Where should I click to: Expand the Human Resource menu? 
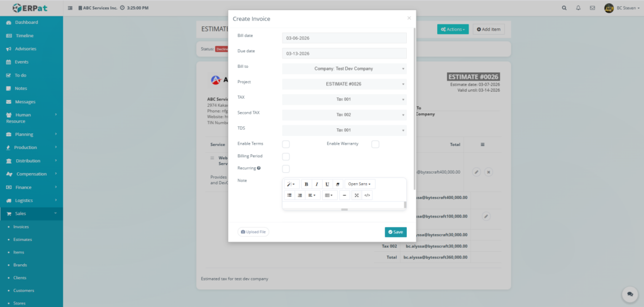pyautogui.click(x=31, y=118)
